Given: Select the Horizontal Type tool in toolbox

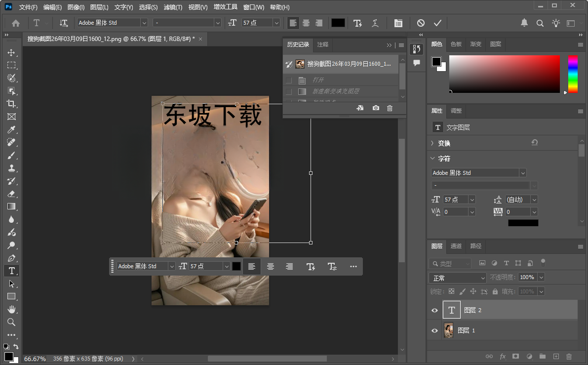Looking at the screenshot, I should pos(11,271).
